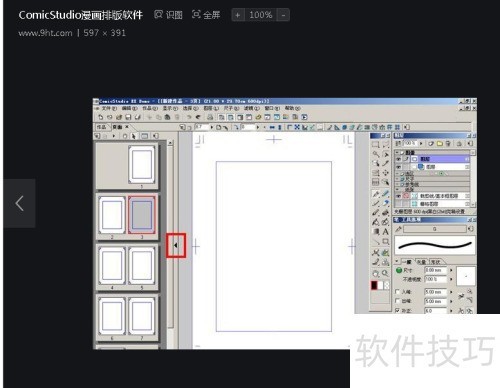Image resolution: width=500 pixels, height=388 pixels.
Task: Click collapse arrow on page panel divider
Action: (x=176, y=245)
